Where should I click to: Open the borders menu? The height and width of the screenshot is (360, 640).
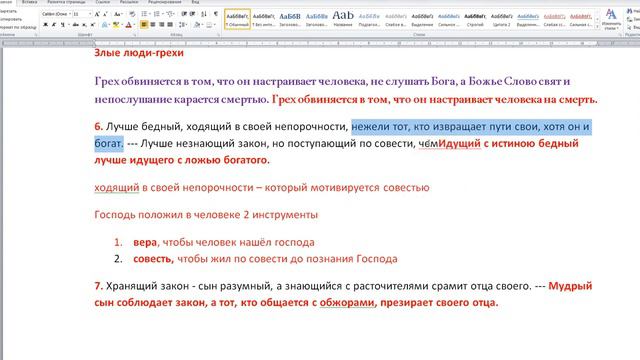[x=210, y=25]
